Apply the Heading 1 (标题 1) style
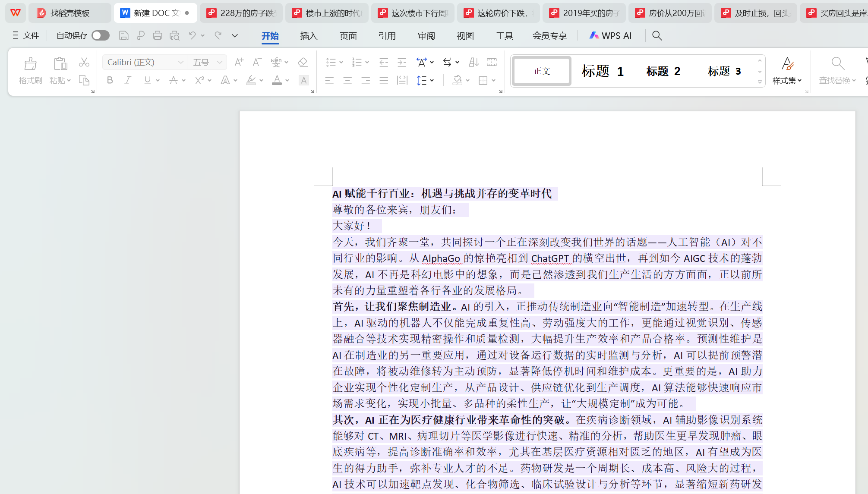This screenshot has height=494, width=868. click(603, 71)
